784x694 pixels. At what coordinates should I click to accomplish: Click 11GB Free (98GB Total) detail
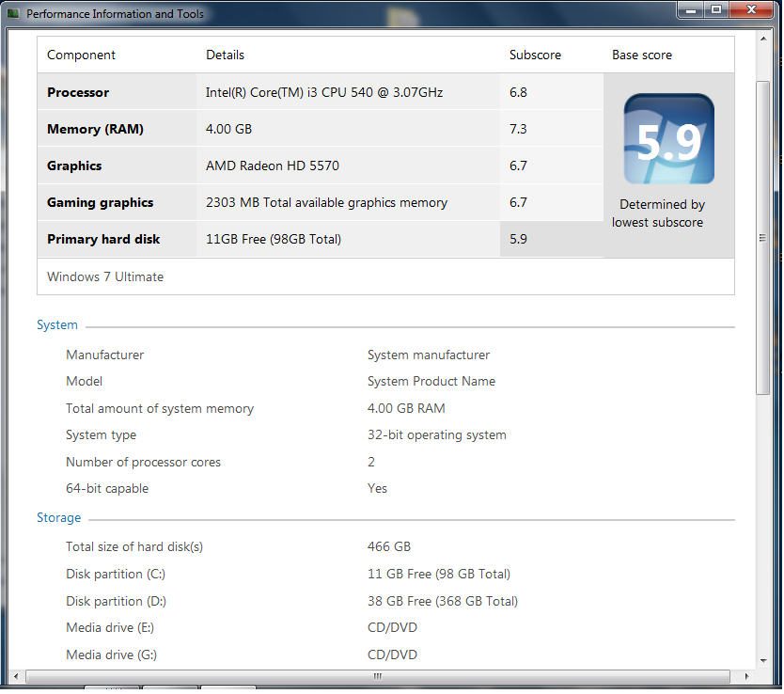273,240
